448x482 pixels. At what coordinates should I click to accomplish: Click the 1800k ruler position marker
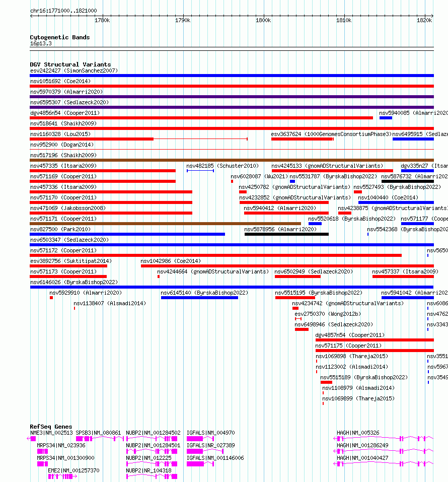(x=263, y=20)
